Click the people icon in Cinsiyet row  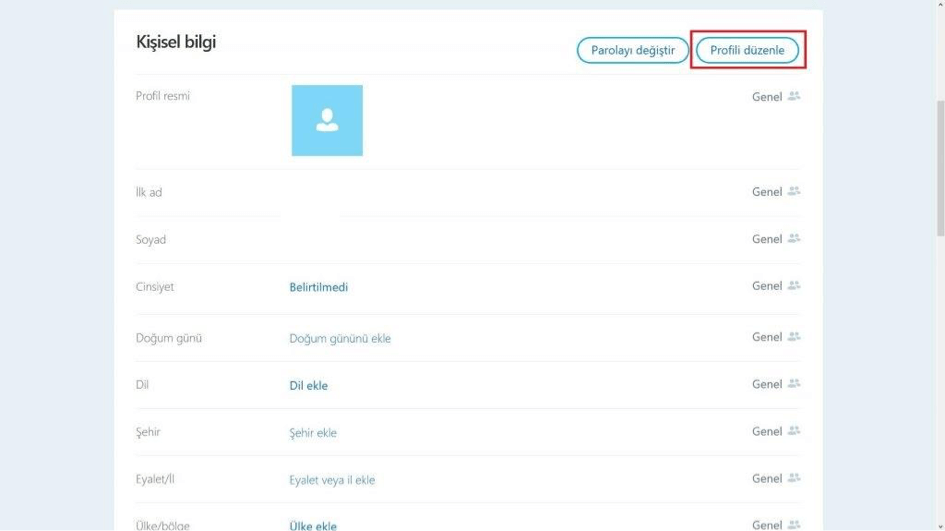[x=794, y=286]
